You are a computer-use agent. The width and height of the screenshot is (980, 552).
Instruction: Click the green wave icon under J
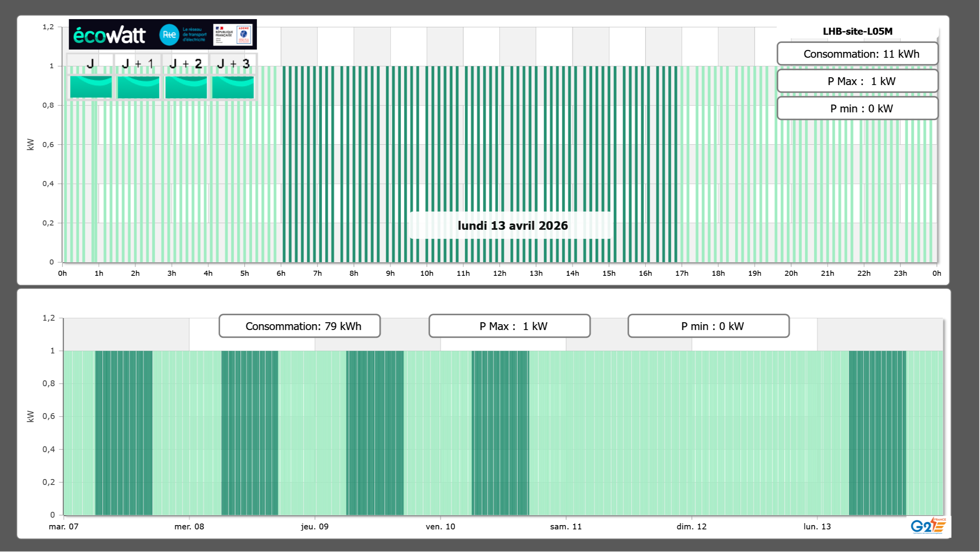coord(91,87)
